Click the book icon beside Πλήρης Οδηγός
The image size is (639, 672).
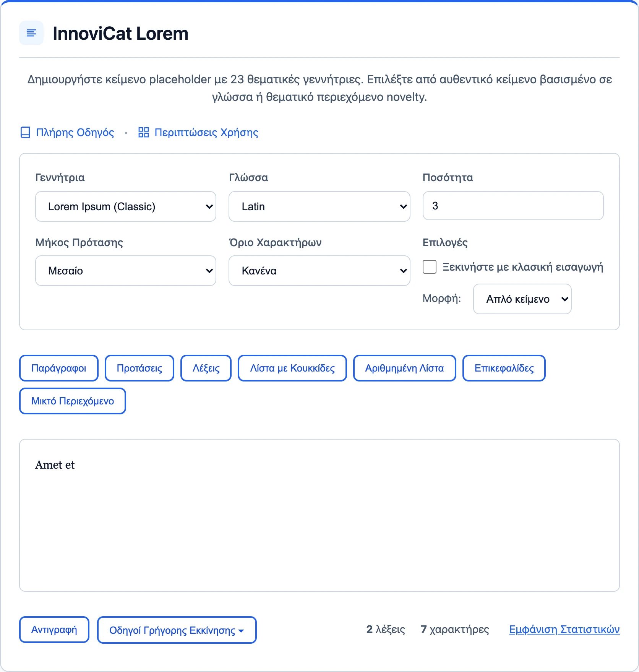pyautogui.click(x=25, y=133)
